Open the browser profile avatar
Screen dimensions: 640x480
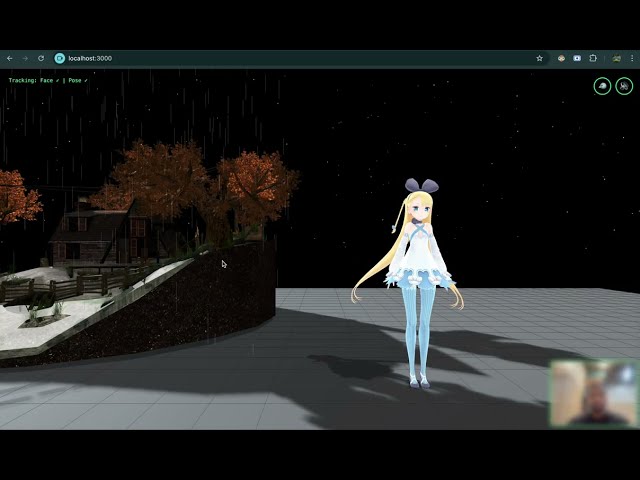point(616,58)
